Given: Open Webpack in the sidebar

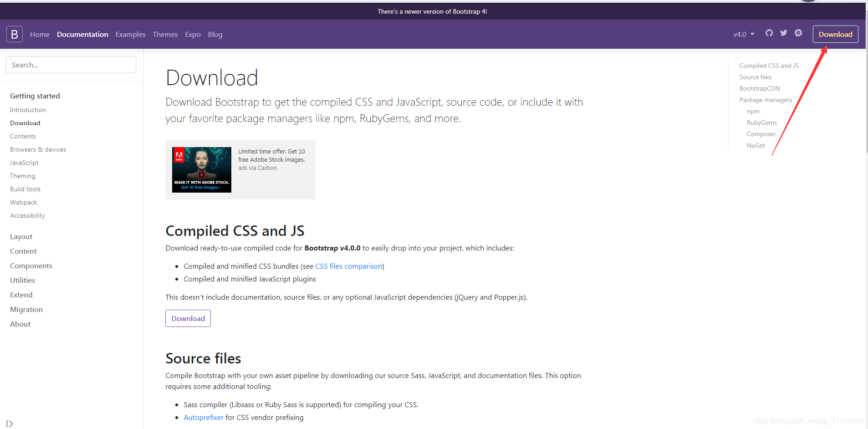Looking at the screenshot, I should point(23,202).
